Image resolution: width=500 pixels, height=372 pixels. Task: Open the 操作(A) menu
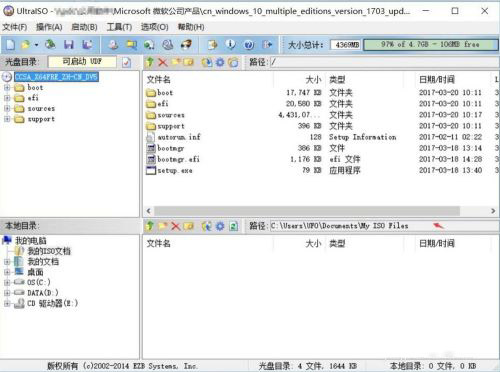pos(49,27)
